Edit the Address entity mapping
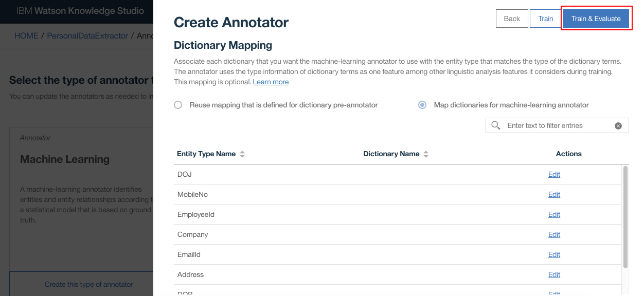Screen dimensions: 644x296 coord(554,274)
